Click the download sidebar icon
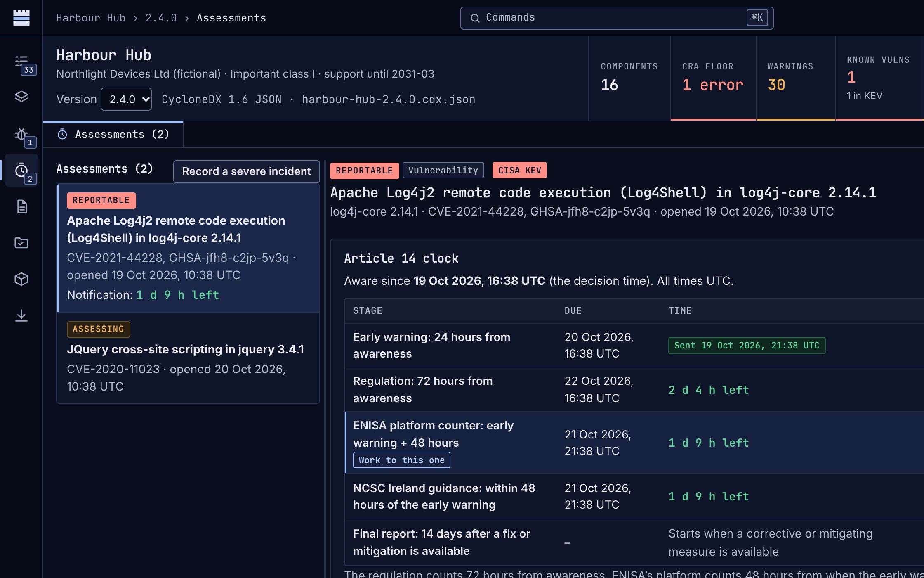924x578 pixels. [21, 315]
